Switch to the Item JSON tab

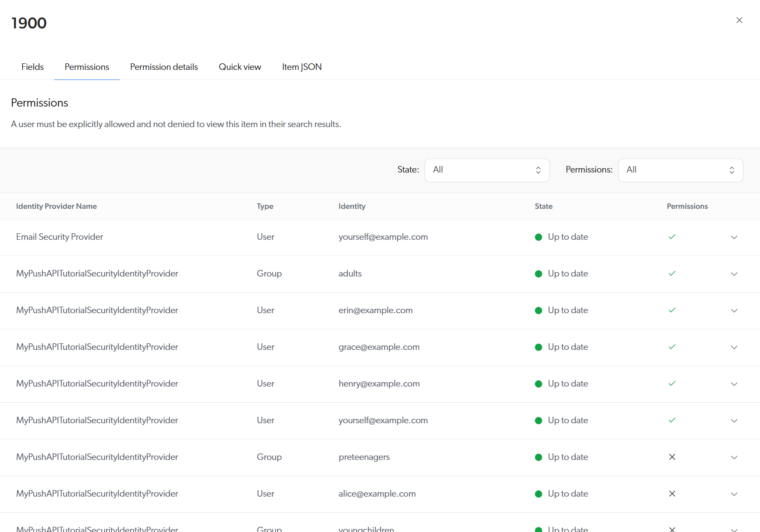point(302,67)
